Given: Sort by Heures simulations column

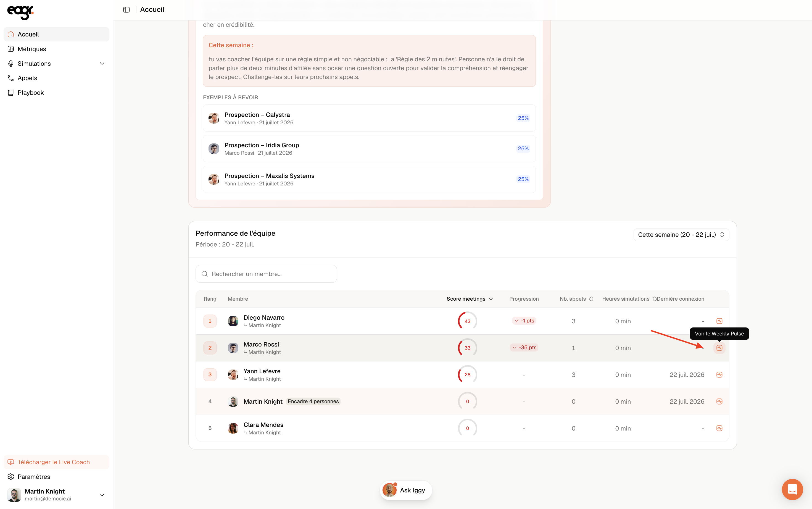Looking at the screenshot, I should [x=629, y=299].
